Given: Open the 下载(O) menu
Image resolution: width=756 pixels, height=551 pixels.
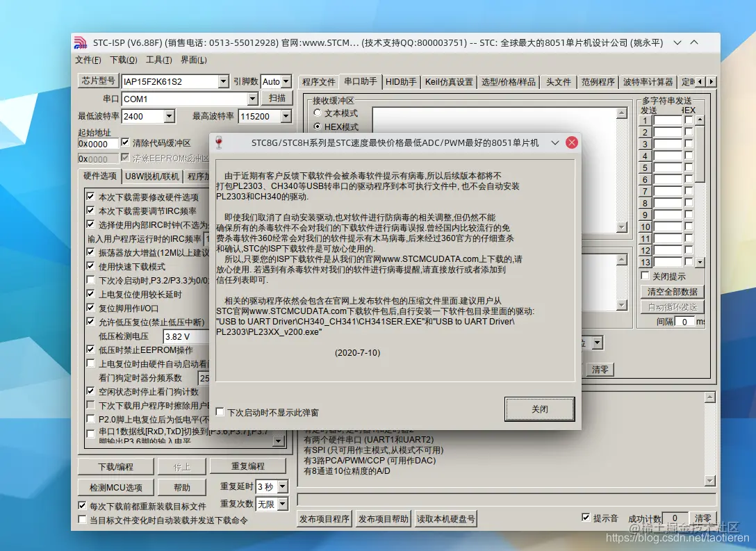Looking at the screenshot, I should (x=124, y=60).
